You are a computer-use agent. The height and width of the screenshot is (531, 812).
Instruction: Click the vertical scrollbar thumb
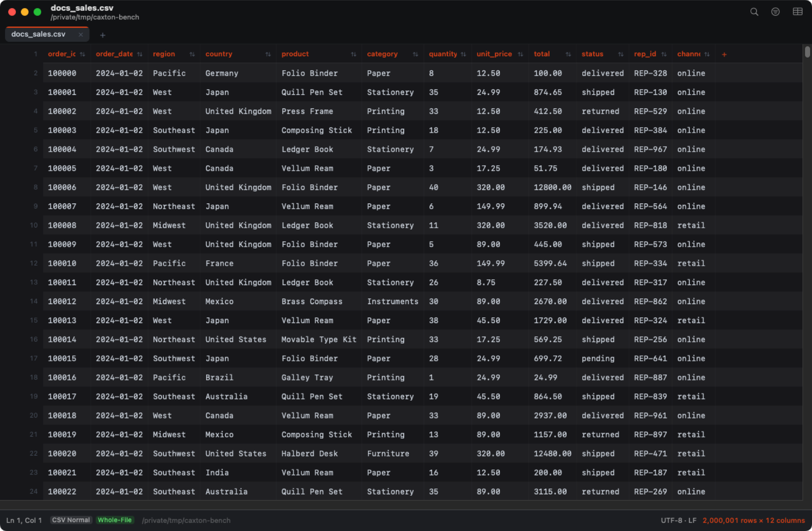tap(807, 52)
